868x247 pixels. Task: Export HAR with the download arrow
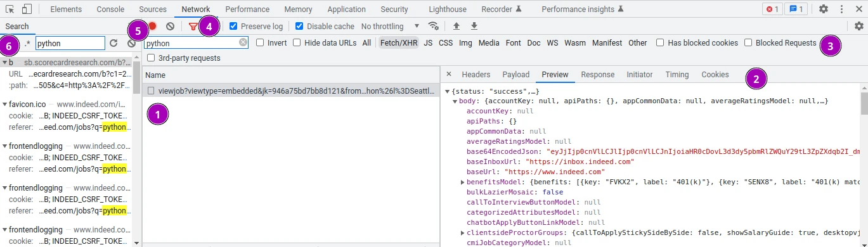(474, 26)
